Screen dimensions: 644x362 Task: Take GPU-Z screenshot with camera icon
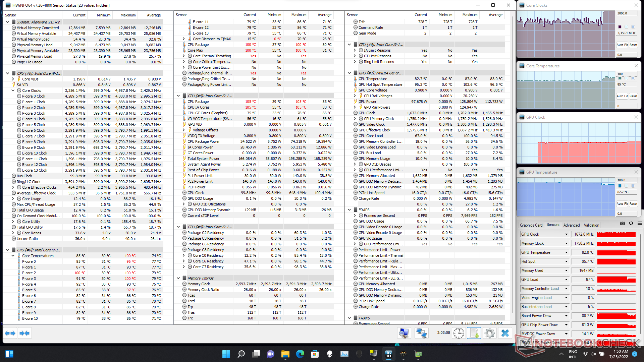click(623, 224)
